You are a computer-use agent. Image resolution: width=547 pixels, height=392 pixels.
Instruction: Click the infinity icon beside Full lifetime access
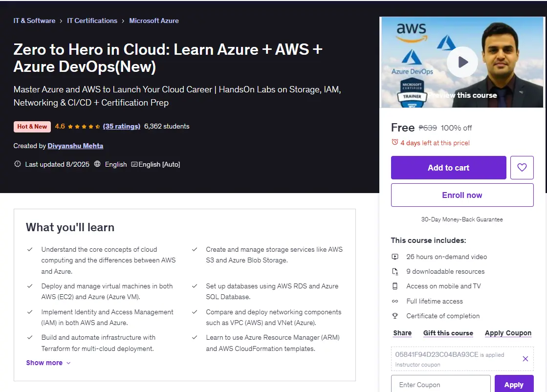[x=395, y=301]
